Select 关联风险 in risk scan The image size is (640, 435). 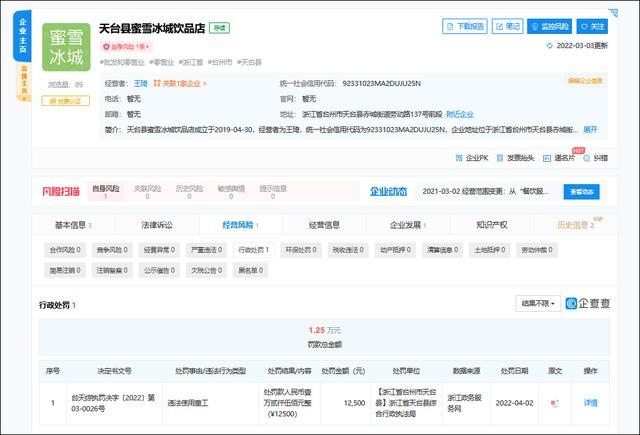coord(147,192)
